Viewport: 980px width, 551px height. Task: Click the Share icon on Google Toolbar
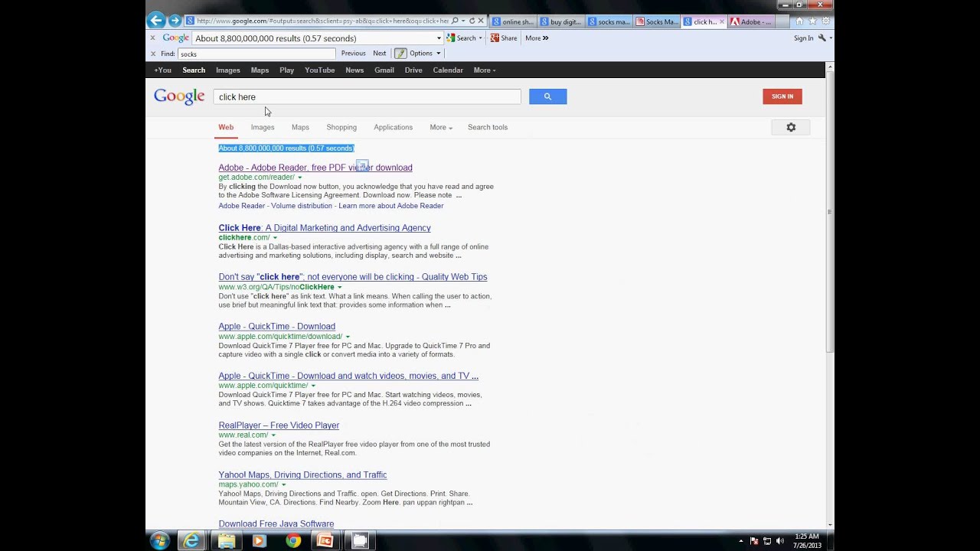504,37
